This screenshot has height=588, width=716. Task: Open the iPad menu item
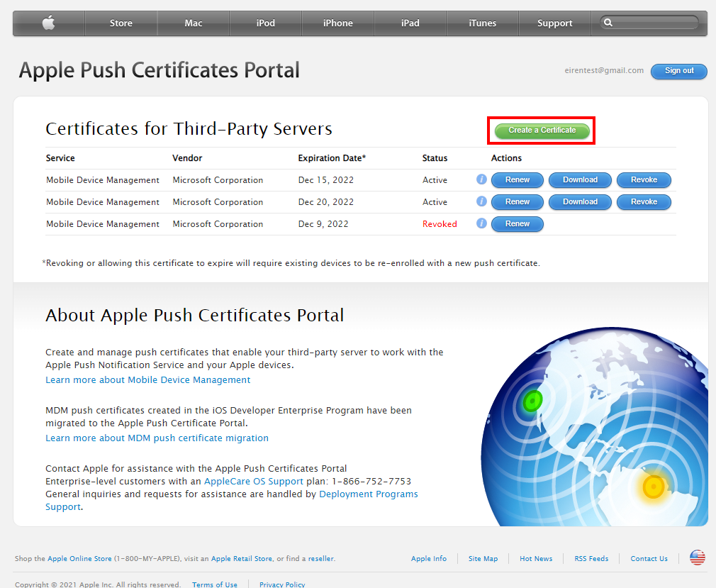pos(410,23)
